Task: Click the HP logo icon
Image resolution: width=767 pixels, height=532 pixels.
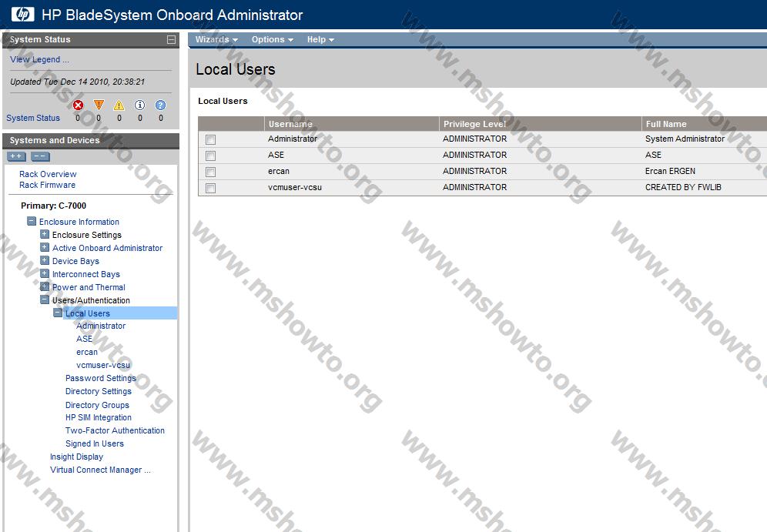Action: click(x=22, y=14)
